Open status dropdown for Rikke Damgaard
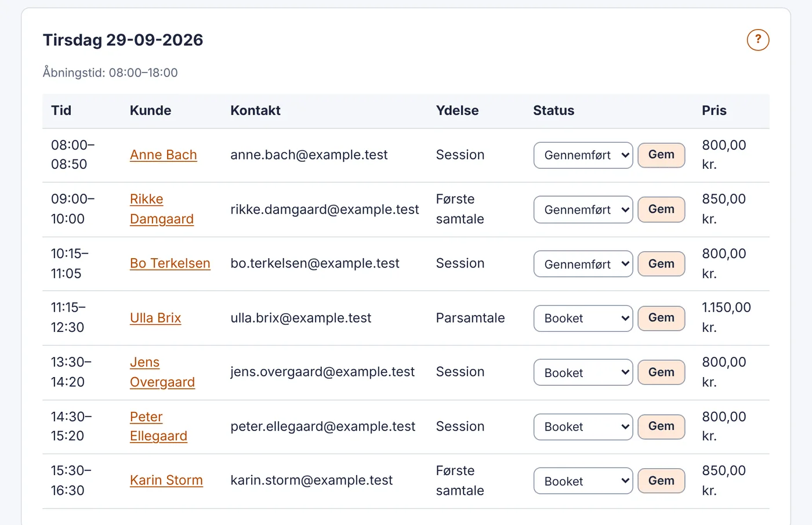The height and width of the screenshot is (525, 812). [x=583, y=209]
